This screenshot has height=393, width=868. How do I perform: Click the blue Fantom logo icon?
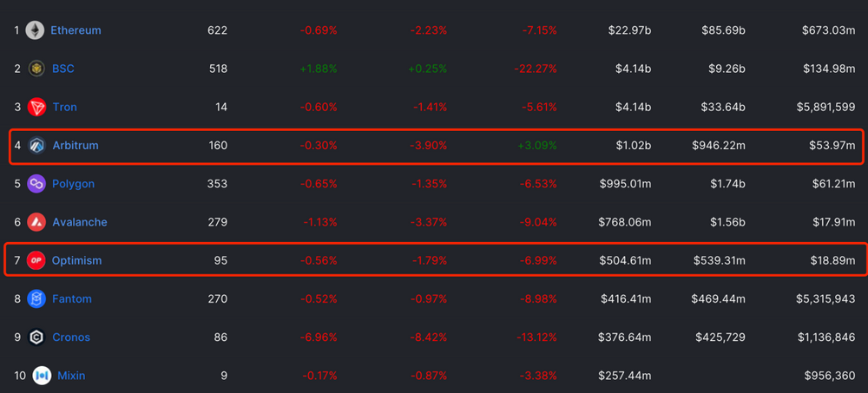click(x=36, y=299)
